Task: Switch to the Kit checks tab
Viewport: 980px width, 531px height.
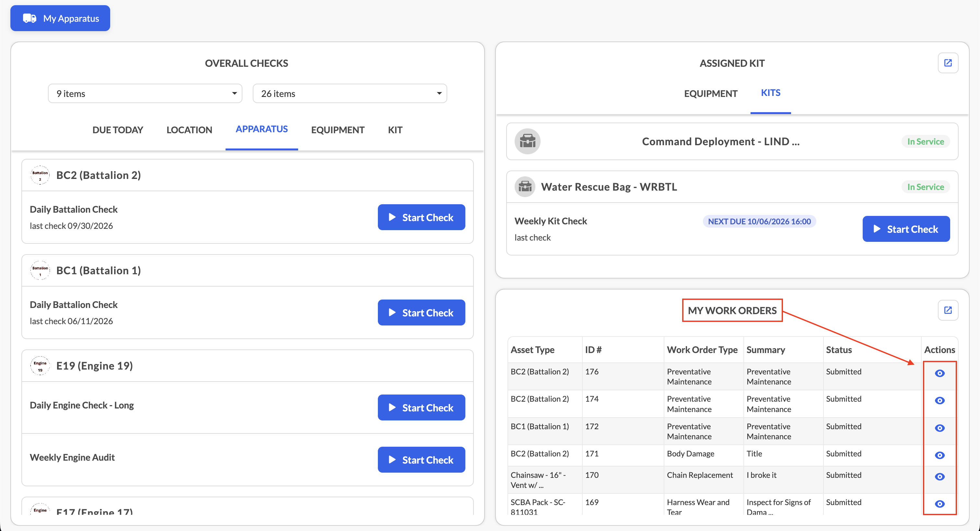Action: tap(395, 130)
